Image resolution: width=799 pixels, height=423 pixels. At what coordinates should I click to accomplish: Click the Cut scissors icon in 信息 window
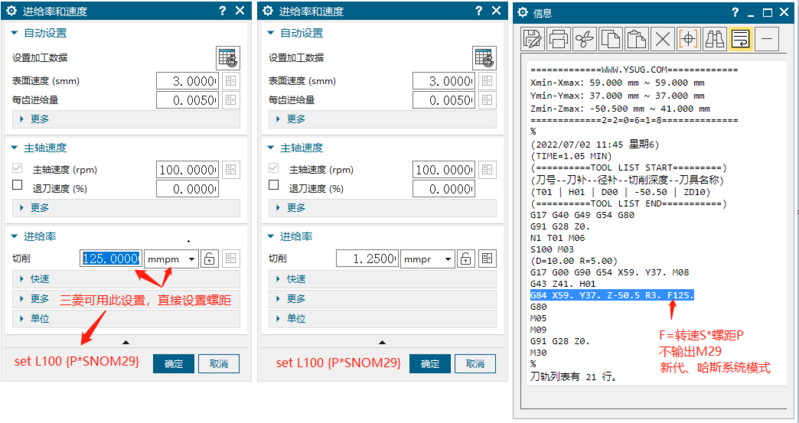584,39
